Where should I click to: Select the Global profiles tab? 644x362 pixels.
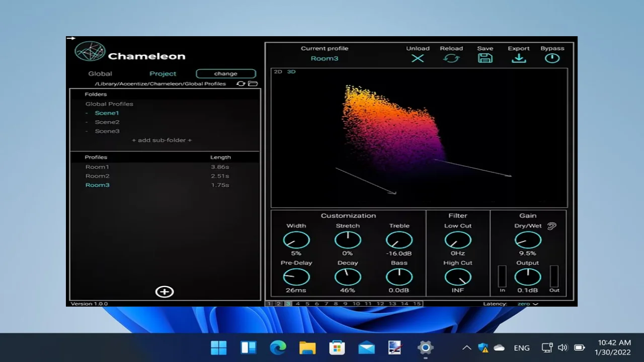(100, 73)
